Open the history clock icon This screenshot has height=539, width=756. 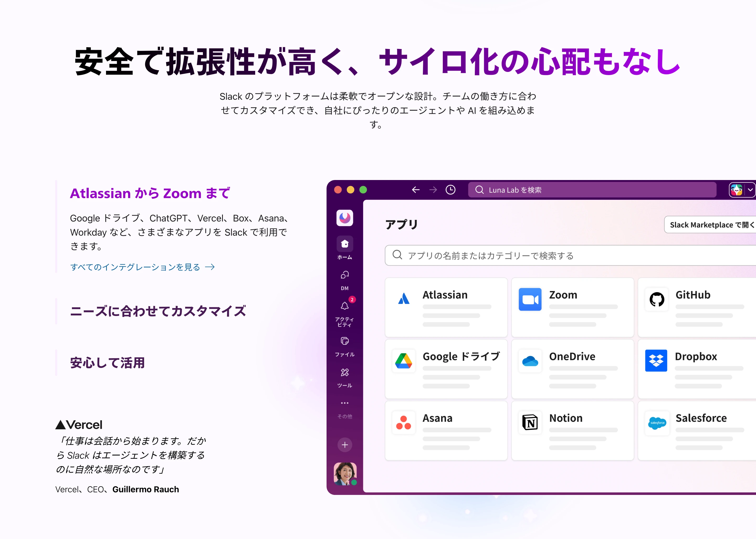[450, 189]
